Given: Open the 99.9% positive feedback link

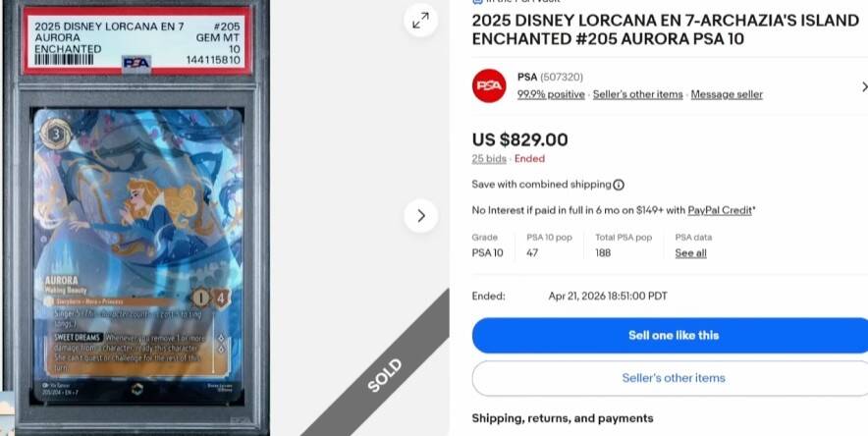Looking at the screenshot, I should pyautogui.click(x=551, y=94).
